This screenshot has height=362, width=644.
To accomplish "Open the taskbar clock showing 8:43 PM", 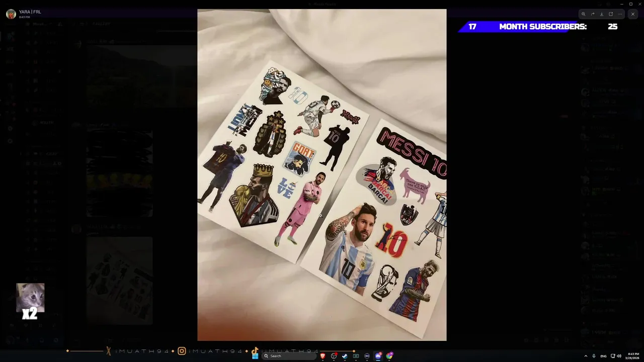I will (x=633, y=356).
